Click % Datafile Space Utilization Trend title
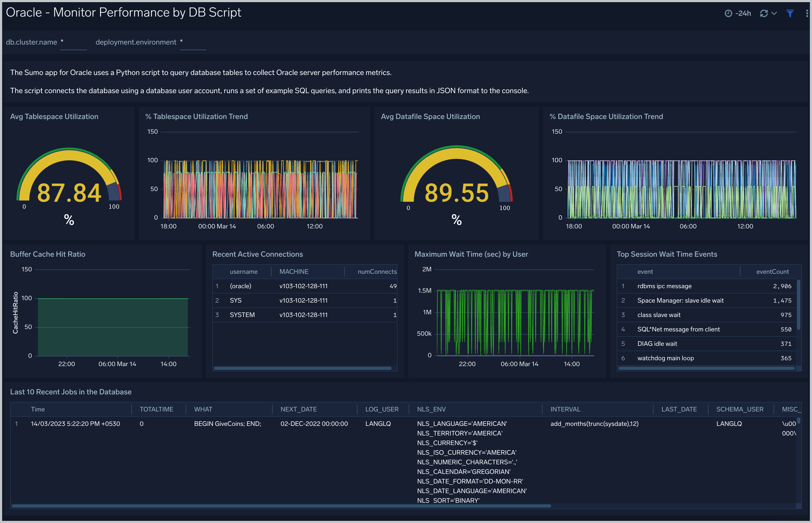Image resolution: width=812 pixels, height=523 pixels. point(606,117)
